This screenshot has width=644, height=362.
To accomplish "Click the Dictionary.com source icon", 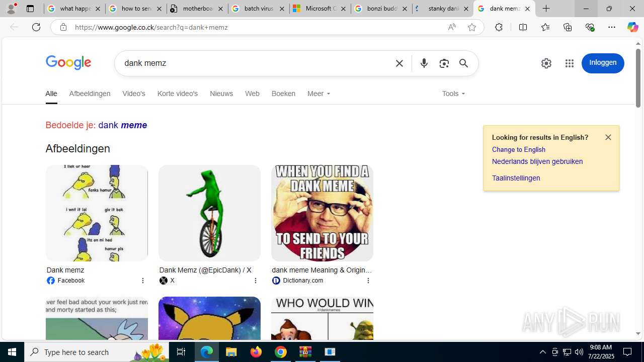I will [276, 281].
